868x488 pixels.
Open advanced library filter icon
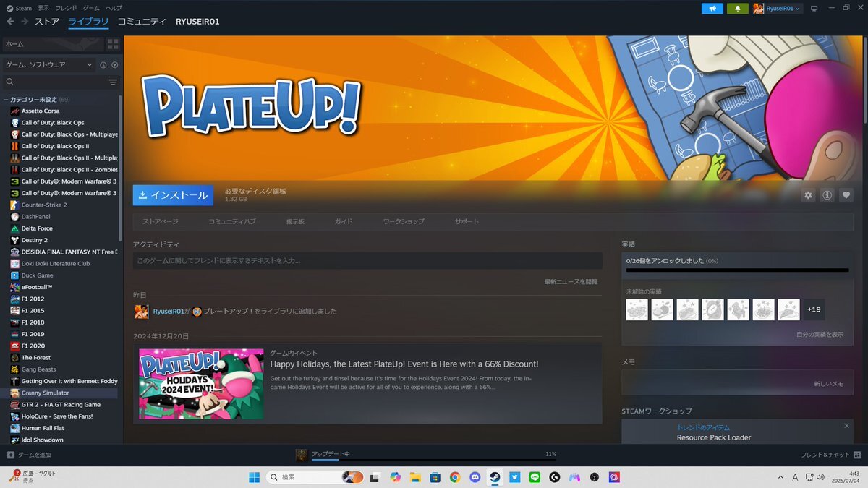pos(113,82)
